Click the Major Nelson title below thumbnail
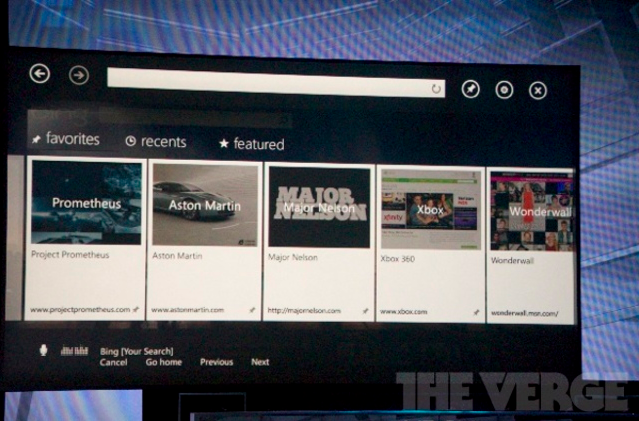 click(293, 257)
